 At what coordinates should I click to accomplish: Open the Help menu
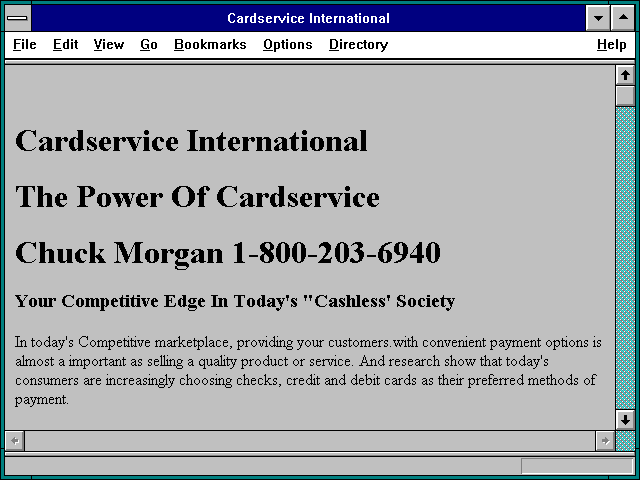coord(611,44)
